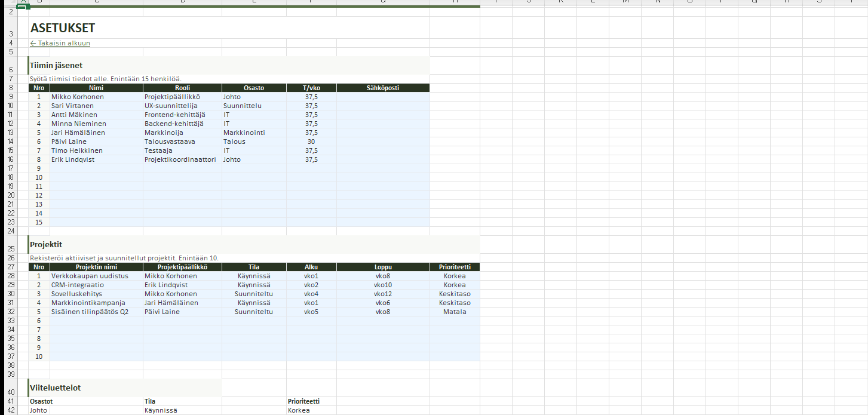Click the empty Sähköposti cell for Mikko Korhonen
Viewport: 868px width, 415px height.
382,97
